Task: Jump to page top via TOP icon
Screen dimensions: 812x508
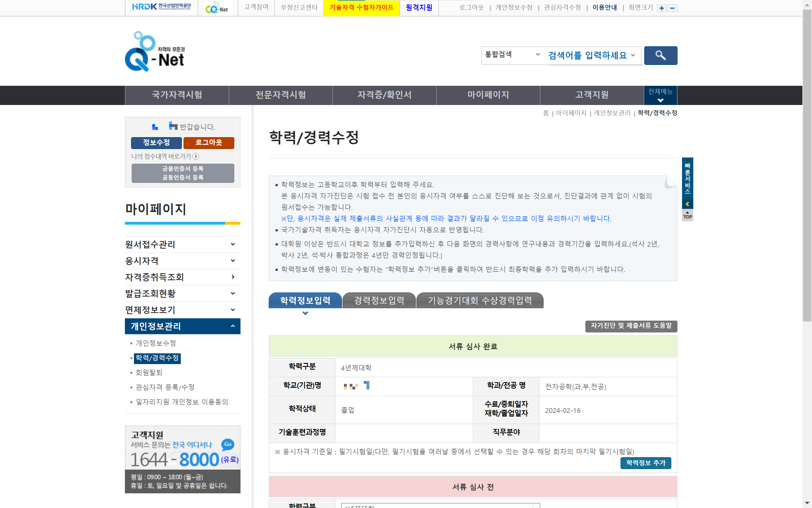Action: point(687,215)
